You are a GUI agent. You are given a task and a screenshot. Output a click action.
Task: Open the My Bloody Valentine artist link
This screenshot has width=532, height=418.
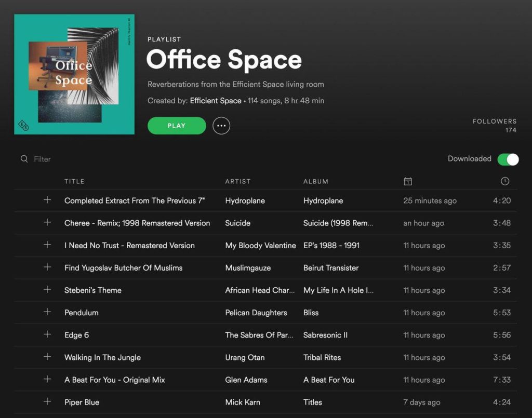pyautogui.click(x=260, y=245)
